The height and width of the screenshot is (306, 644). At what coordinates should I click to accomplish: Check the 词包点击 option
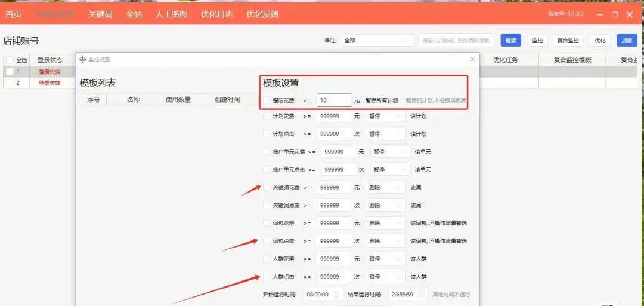click(267, 241)
